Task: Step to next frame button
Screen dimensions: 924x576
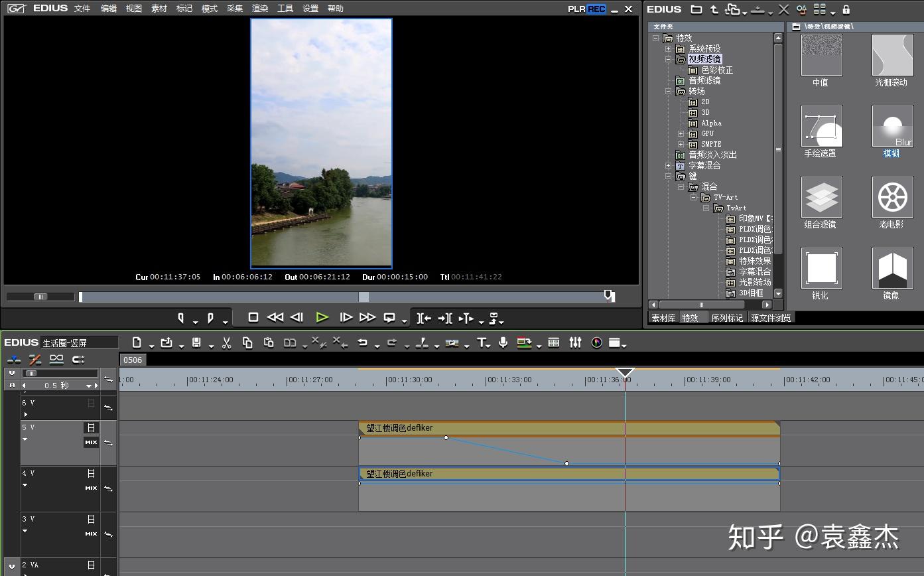Action: pyautogui.click(x=346, y=318)
